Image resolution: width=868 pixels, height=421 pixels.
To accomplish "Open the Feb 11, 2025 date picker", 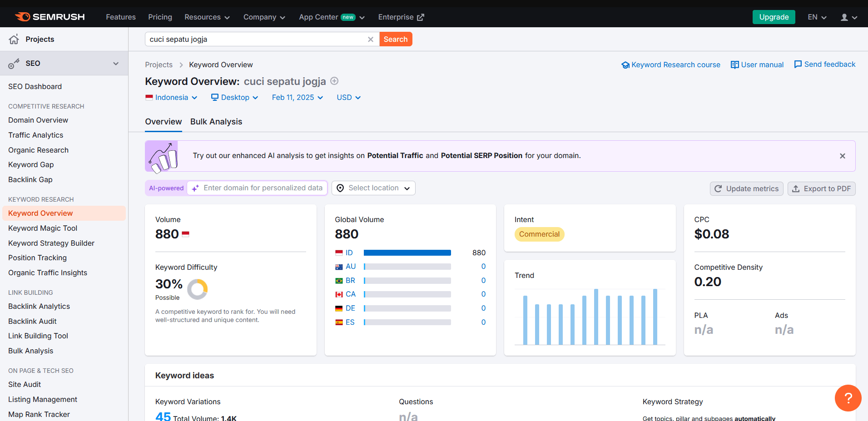I will click(298, 98).
